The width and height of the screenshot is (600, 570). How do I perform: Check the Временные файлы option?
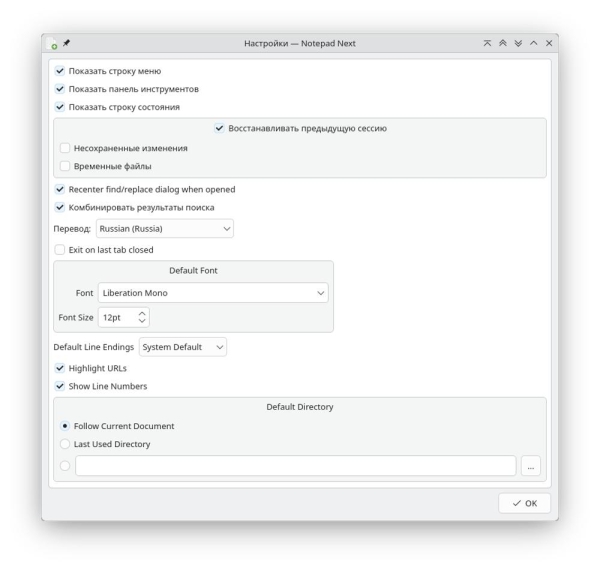click(65, 166)
